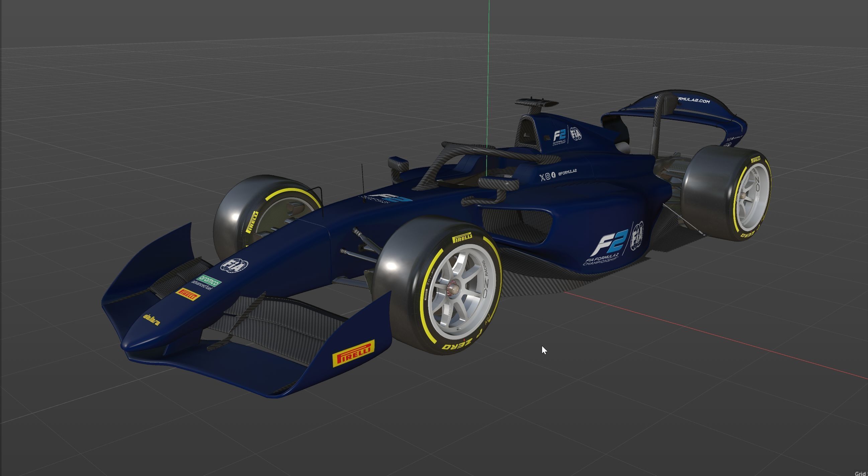
Task: Click the small Pirelli sticker on the nose
Action: tap(188, 294)
